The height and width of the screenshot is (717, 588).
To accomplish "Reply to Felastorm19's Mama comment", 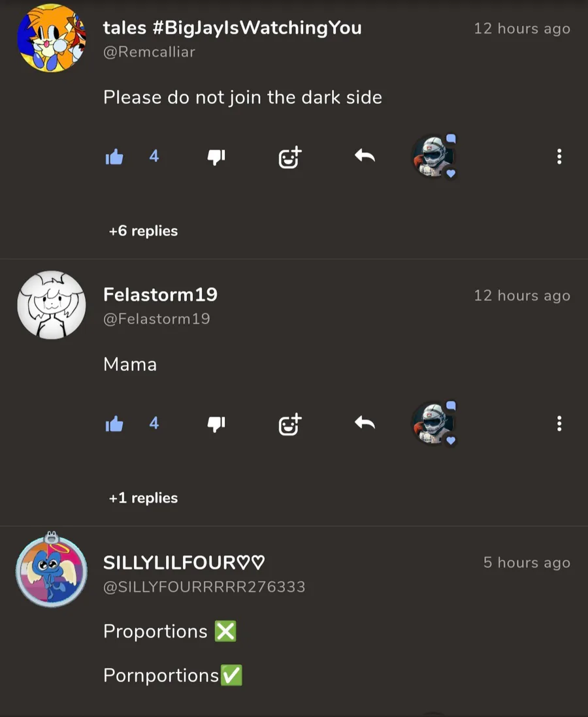I will pyautogui.click(x=365, y=423).
